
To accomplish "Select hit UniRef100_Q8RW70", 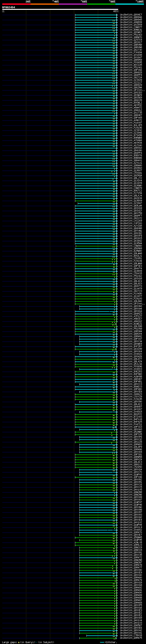I will [x=131, y=37].
